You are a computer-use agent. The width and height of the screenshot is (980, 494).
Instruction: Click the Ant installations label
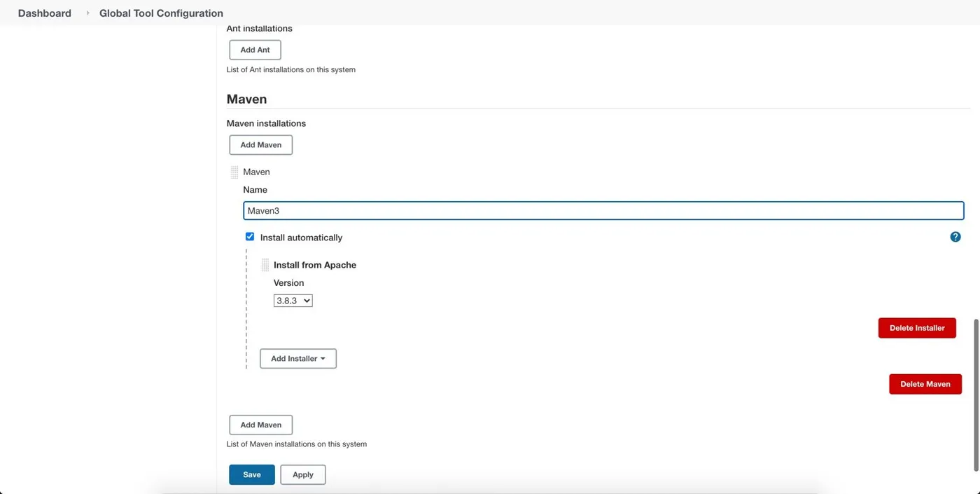[x=260, y=29]
